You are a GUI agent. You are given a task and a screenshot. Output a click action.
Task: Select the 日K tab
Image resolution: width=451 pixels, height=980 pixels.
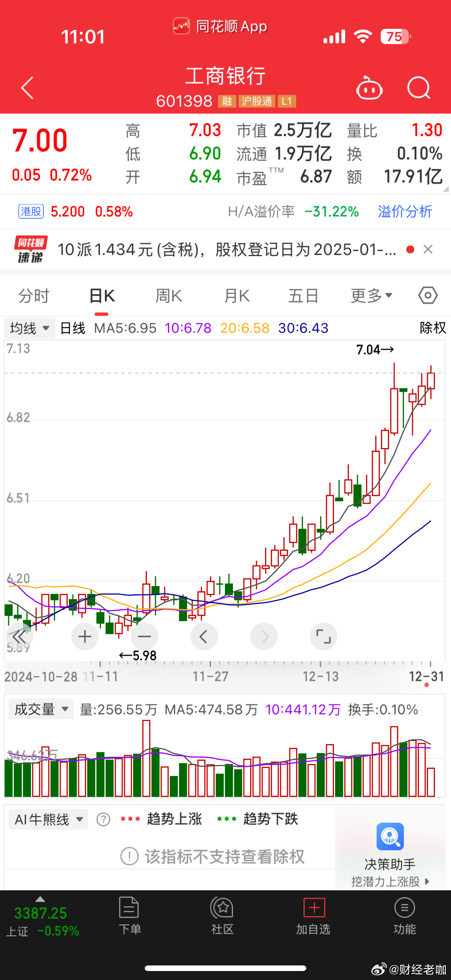pos(102,296)
